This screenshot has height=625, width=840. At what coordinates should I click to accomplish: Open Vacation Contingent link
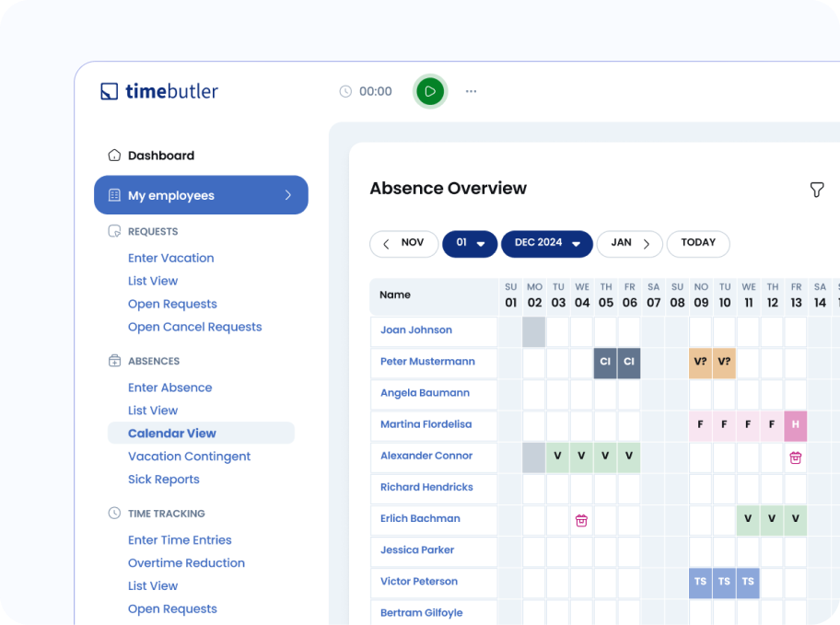coord(189,457)
